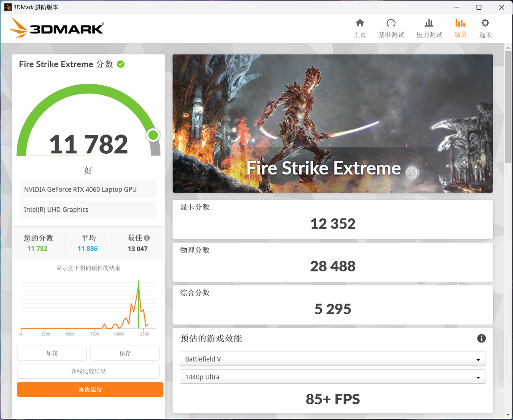Click the vertical scrollbar thumb
This screenshot has width=513, height=420.
[508, 107]
